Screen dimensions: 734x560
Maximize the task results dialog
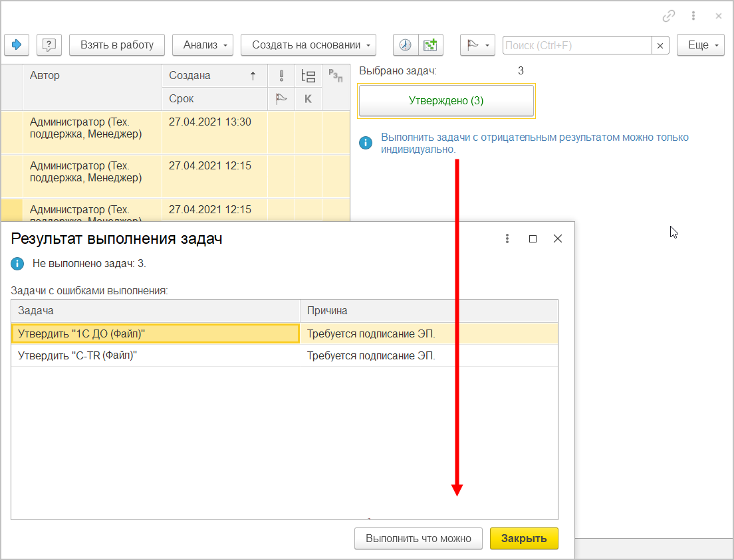click(x=533, y=238)
